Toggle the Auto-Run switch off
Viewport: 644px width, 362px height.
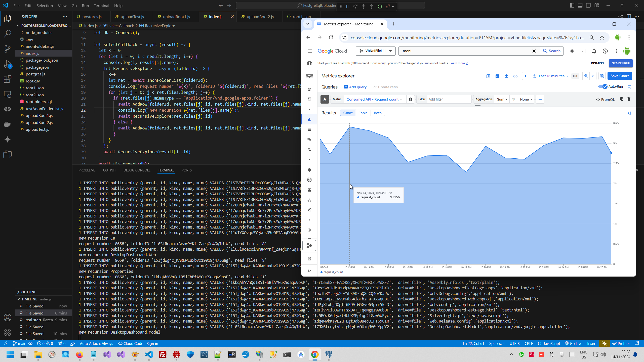[603, 87]
